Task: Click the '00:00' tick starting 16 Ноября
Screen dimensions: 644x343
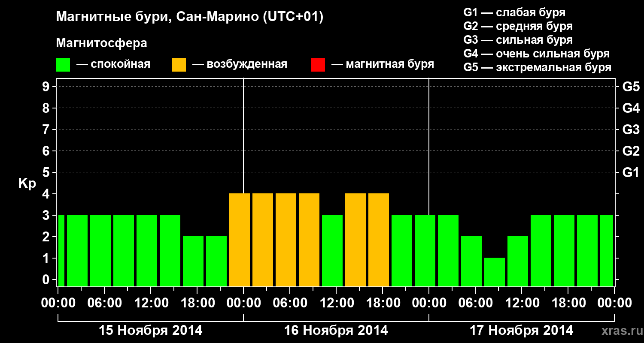Action: pos(243,303)
